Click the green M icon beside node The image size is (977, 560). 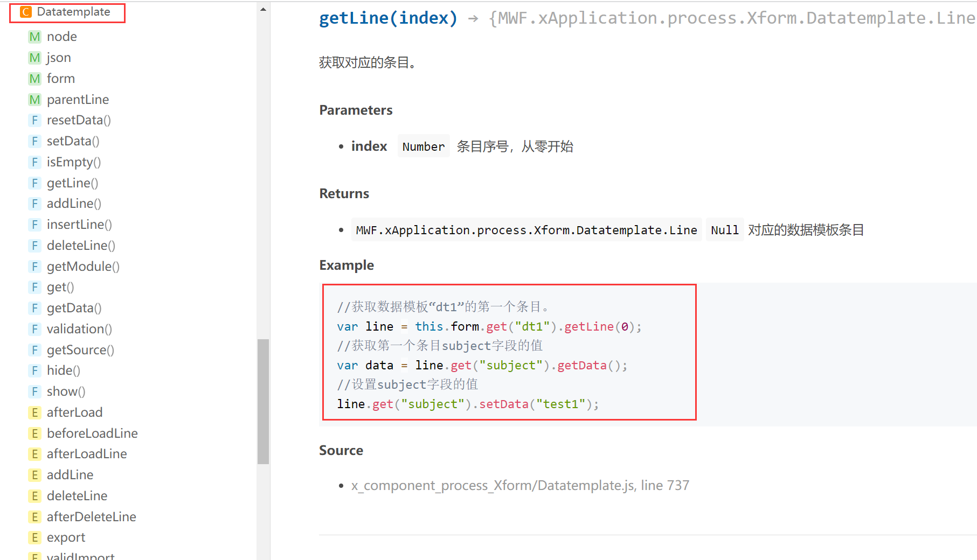(34, 37)
